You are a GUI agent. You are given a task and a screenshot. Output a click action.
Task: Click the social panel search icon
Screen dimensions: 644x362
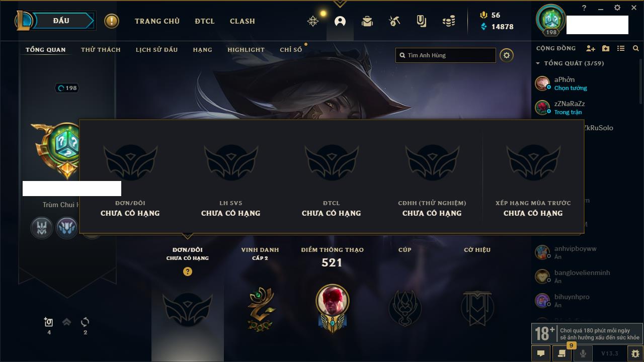coord(636,48)
